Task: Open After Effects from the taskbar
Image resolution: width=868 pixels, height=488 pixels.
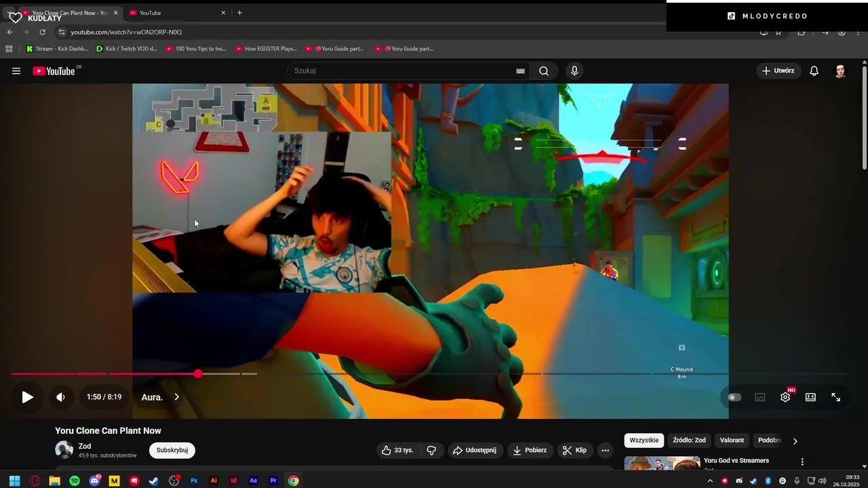Action: [x=254, y=481]
